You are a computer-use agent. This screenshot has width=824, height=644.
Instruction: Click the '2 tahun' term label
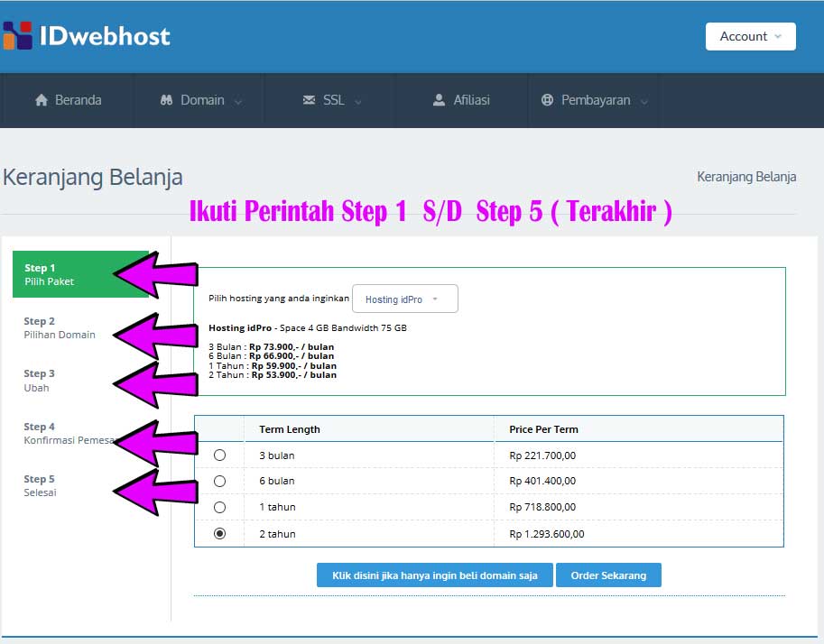pyautogui.click(x=277, y=534)
